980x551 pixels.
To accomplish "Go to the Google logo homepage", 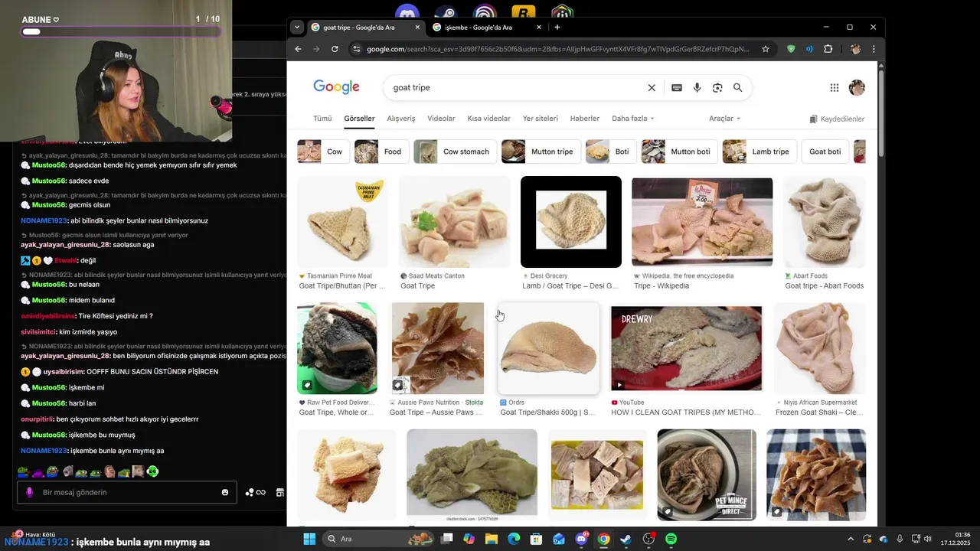I will coord(336,87).
